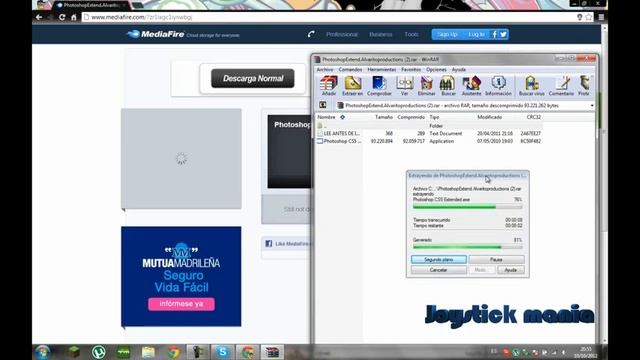Open the Favoritos menu
Screen dimensions: 640x360
click(411, 70)
